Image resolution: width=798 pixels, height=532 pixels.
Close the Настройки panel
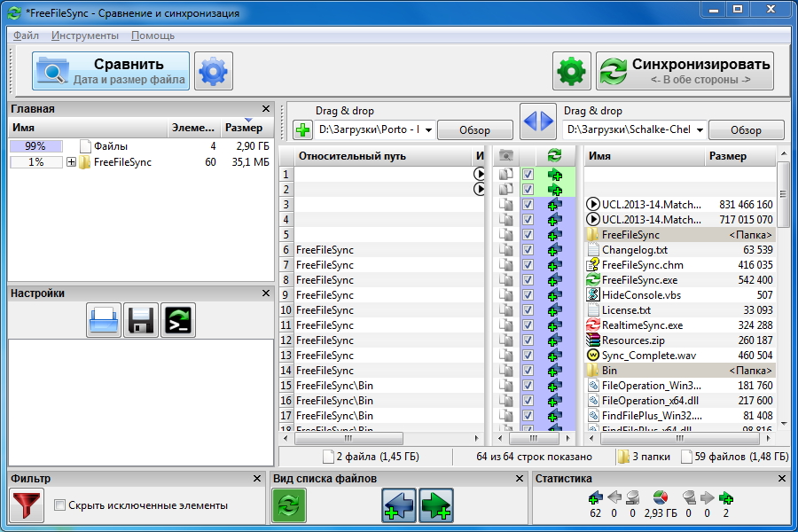pos(266,293)
